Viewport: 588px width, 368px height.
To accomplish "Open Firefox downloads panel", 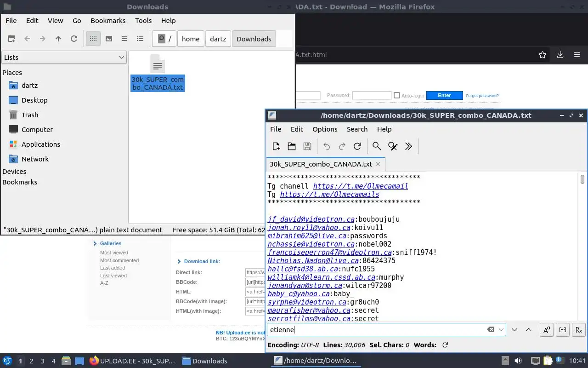I will [560, 55].
